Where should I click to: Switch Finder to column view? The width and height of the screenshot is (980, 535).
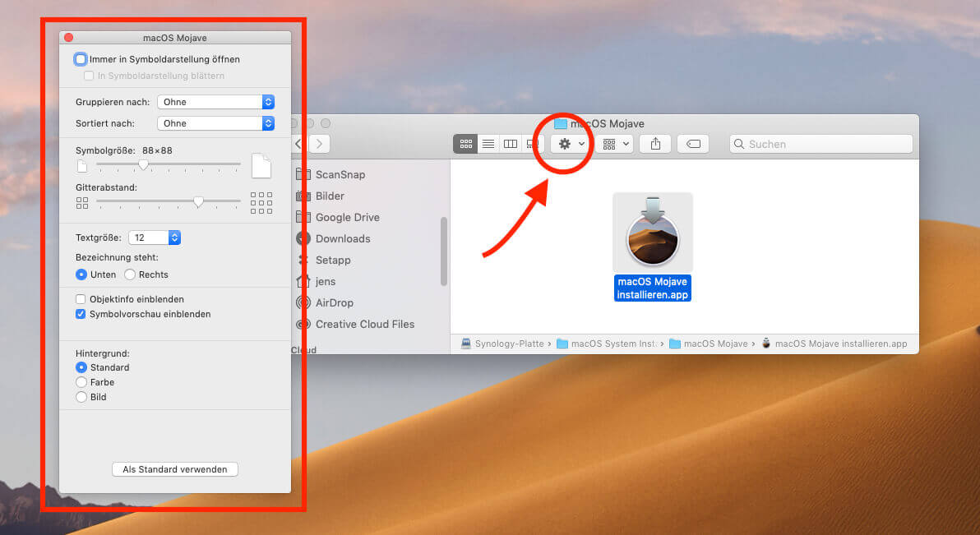pos(511,144)
